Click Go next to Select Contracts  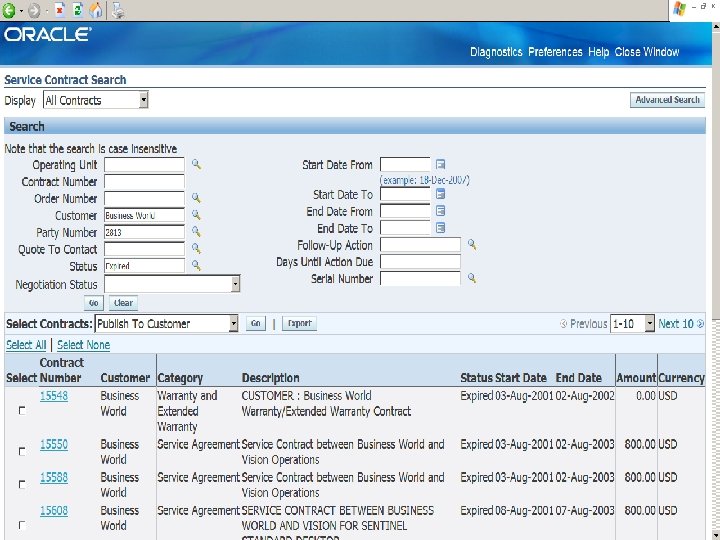pyautogui.click(x=256, y=324)
